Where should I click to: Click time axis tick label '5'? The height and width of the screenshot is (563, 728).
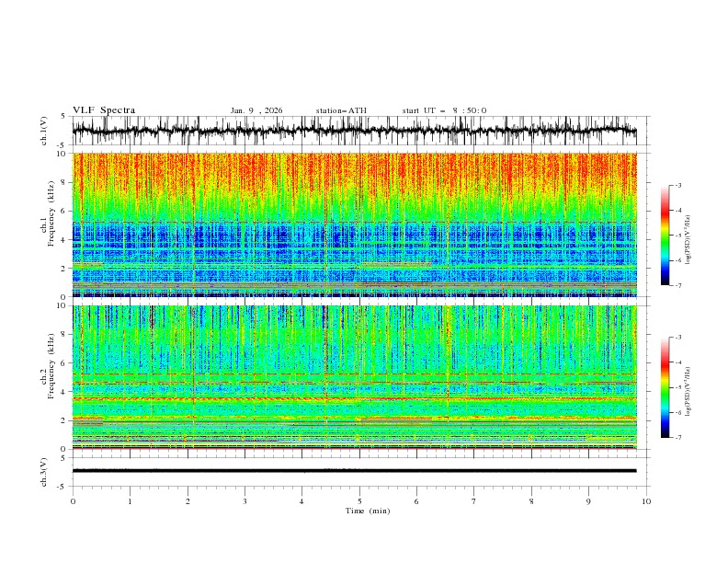tap(359, 501)
